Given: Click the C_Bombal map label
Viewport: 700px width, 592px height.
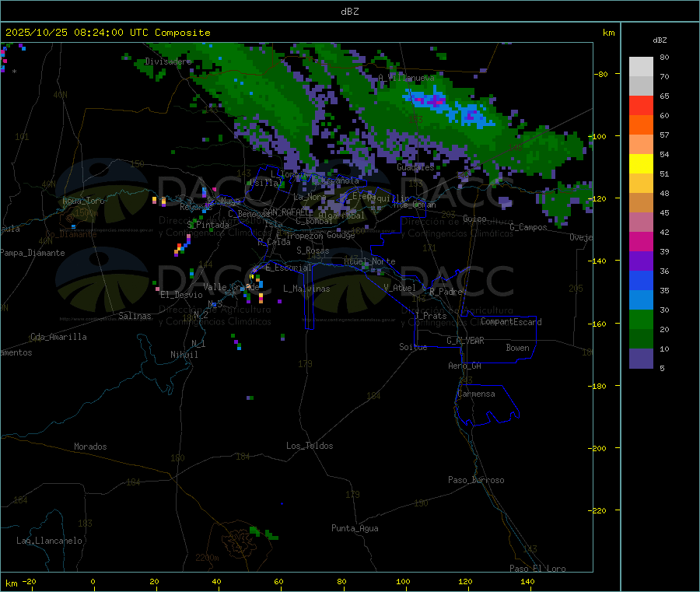Looking at the screenshot, I should pos(314,221).
